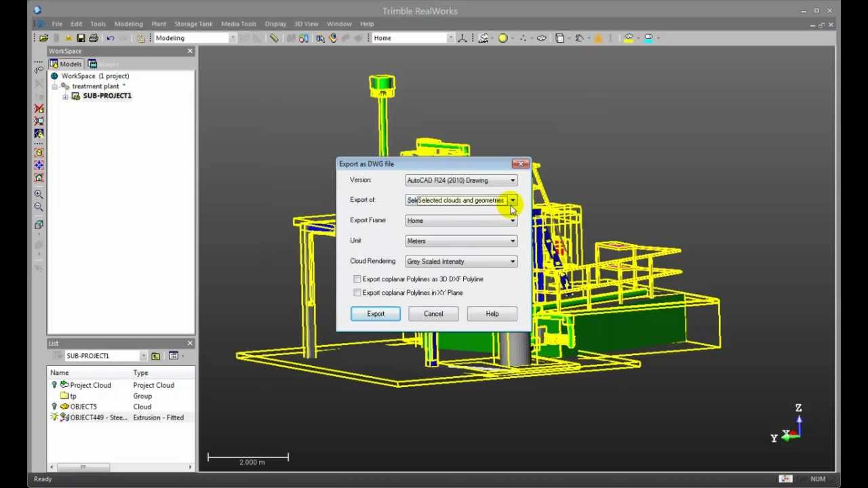Open the Edit menu
Screen dimensions: 868x488
click(x=77, y=24)
